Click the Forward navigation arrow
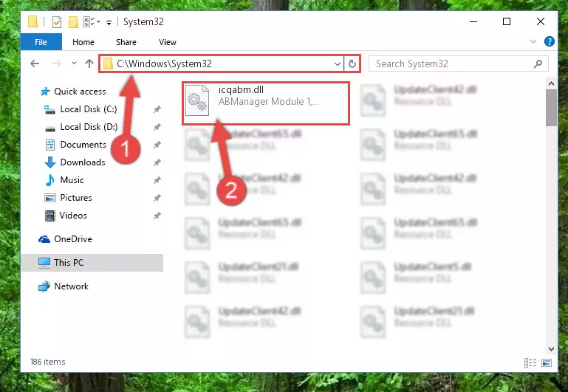 pos(57,63)
